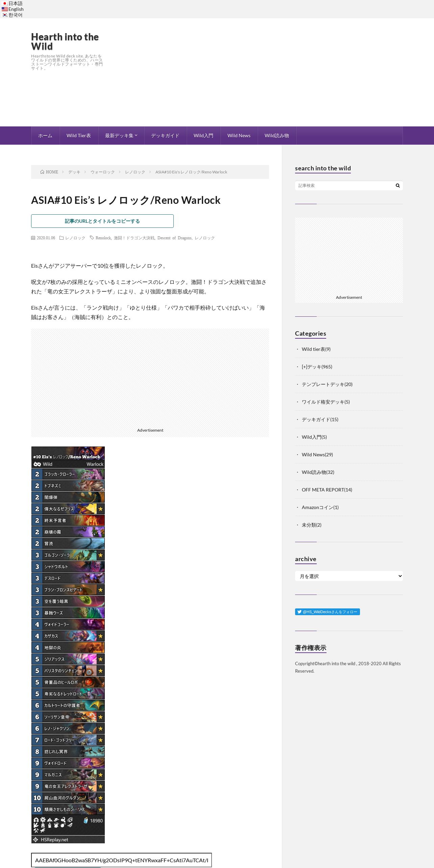Click the 激闘！ドラゴン大決戦 tag link
434x868 pixels.
(x=134, y=238)
